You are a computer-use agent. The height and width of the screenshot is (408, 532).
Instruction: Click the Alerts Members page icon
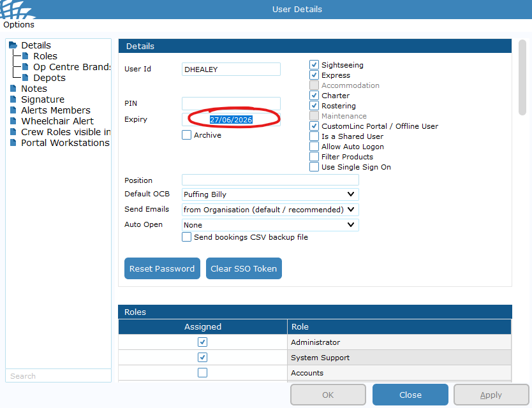click(x=13, y=110)
